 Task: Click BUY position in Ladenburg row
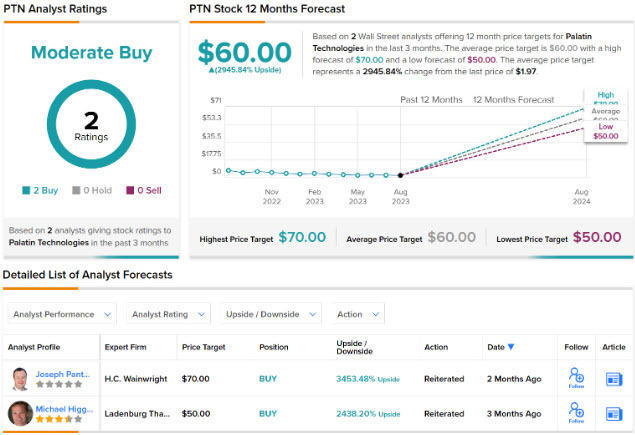(268, 414)
